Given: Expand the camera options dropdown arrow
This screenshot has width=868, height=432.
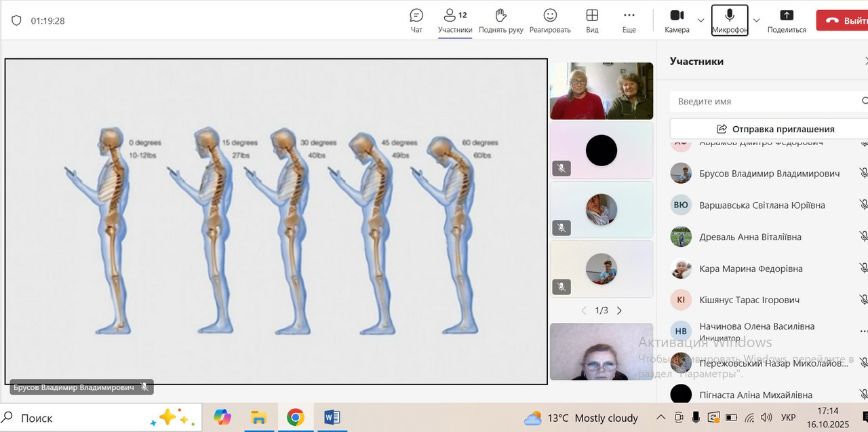Looking at the screenshot, I should pos(701,20).
